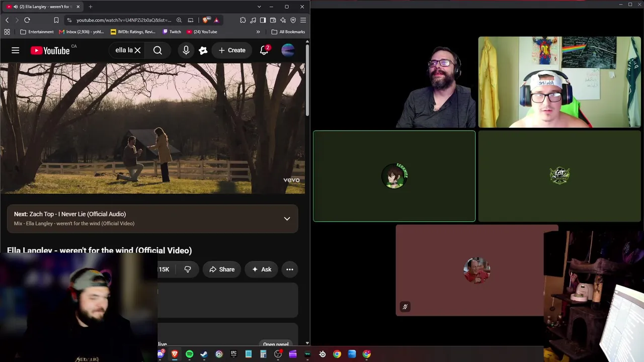Open the YouTube guide hamburger menu
644x362 pixels.
(x=16, y=50)
